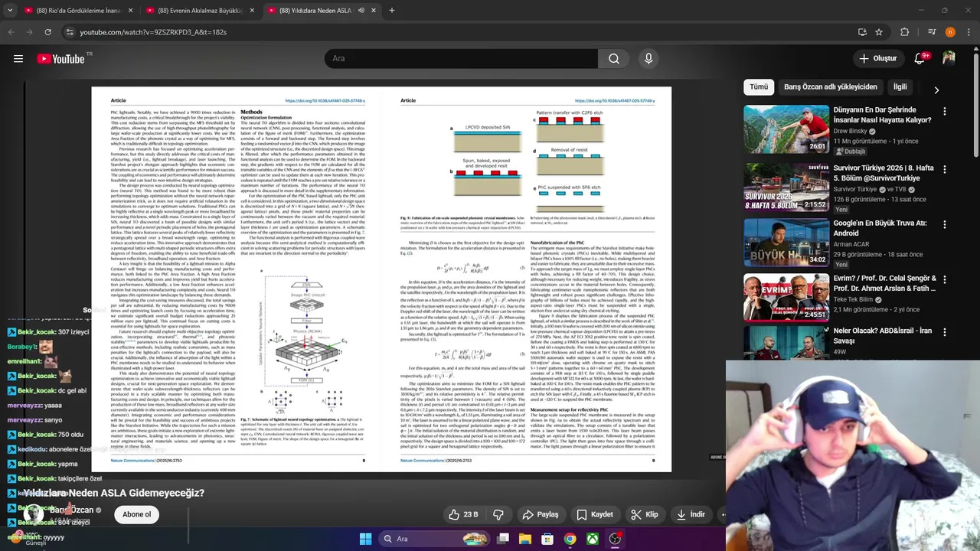Screen dimensions: 980x551
Task: Open Xbox app from the taskbar
Action: [x=593, y=539]
